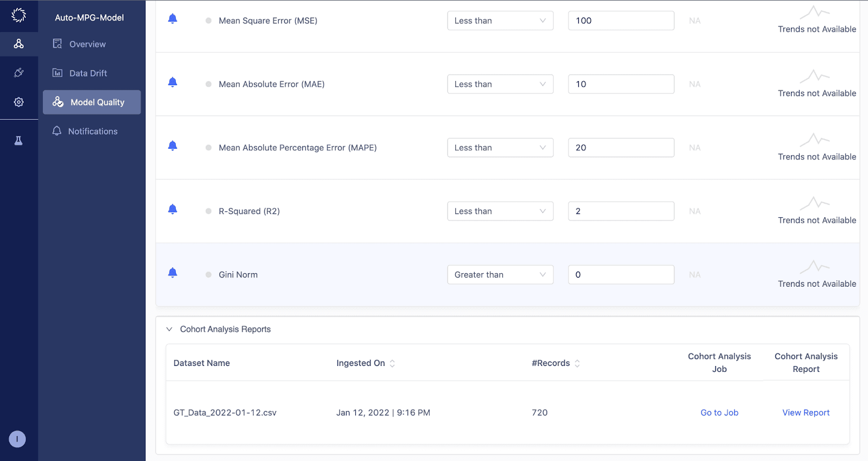868x461 pixels.
Task: Toggle the alert bell for Mean Square Error
Action: pyautogui.click(x=173, y=19)
